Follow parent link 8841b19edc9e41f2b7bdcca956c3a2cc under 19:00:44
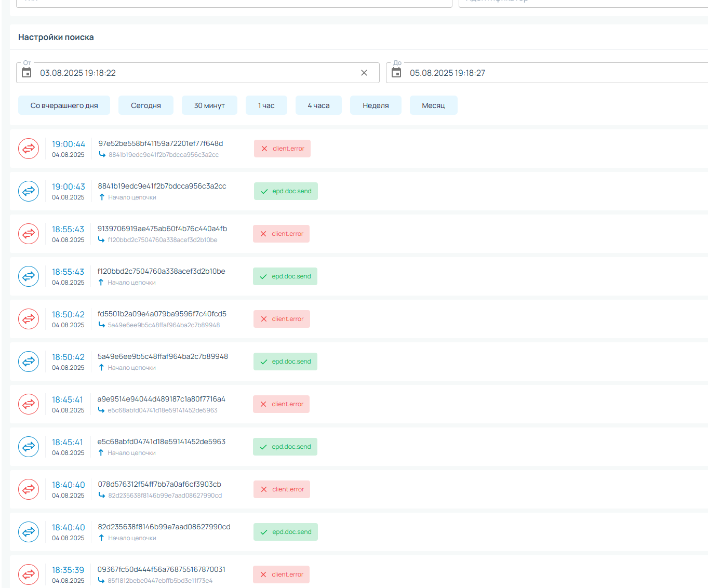708x588 pixels. tap(164, 155)
